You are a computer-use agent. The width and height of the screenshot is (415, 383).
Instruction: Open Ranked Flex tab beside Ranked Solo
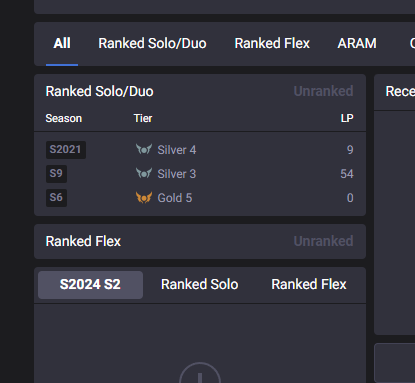point(309,285)
